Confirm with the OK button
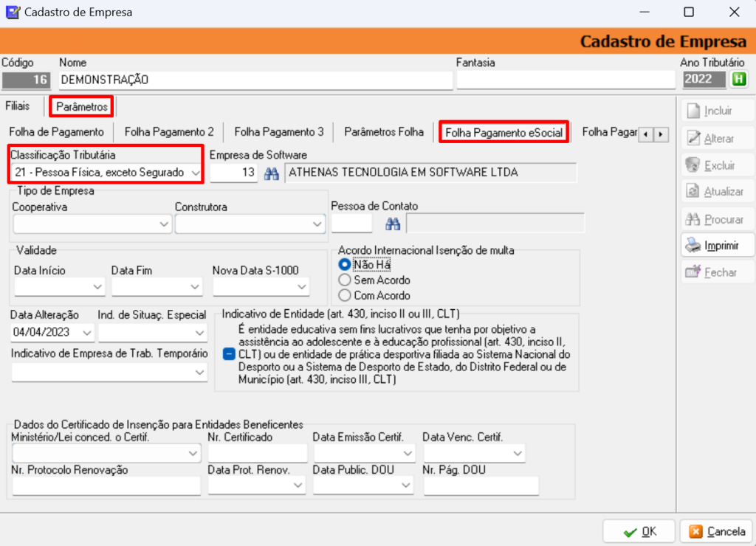 (639, 531)
